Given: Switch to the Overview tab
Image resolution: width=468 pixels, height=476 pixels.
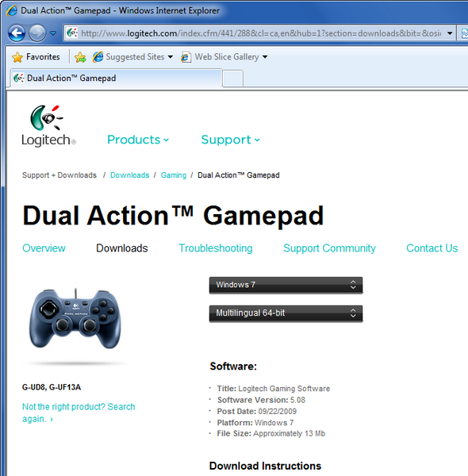Looking at the screenshot, I should tap(44, 248).
